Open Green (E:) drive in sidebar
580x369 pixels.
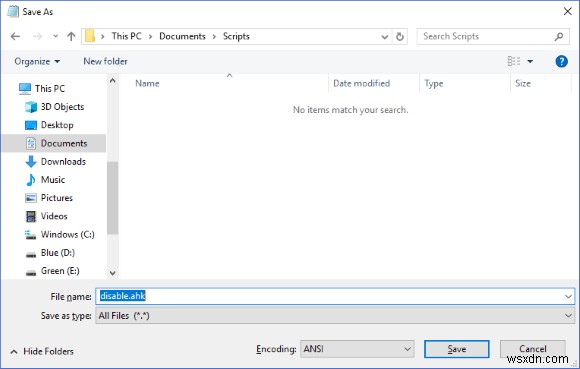[60, 271]
